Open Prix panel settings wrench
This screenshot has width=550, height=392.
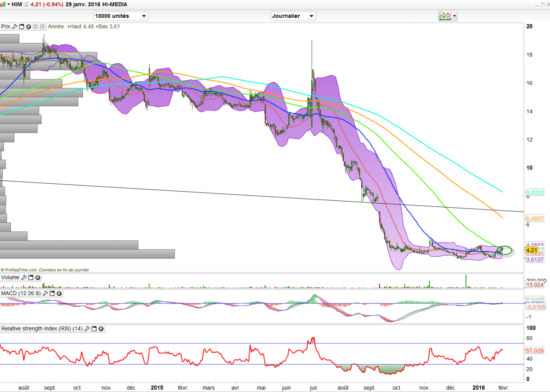[15, 27]
